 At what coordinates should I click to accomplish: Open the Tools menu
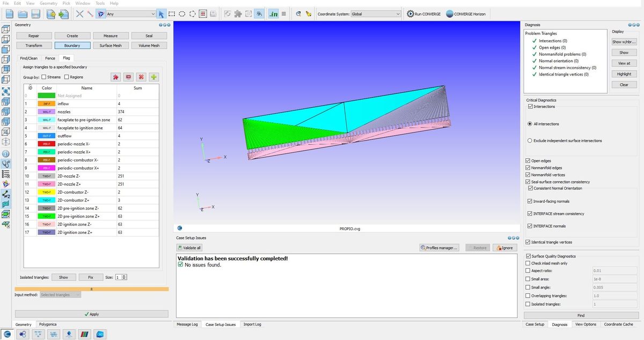coord(100,3)
